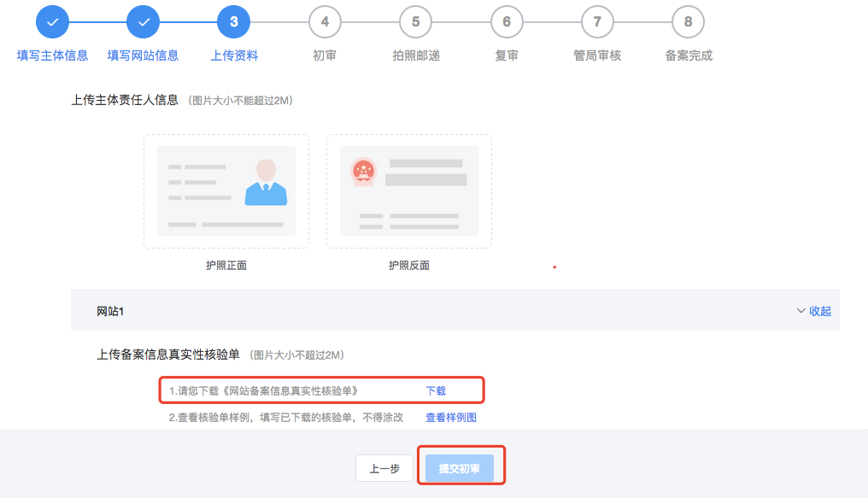The height and width of the screenshot is (498, 868).
Task: Click the step 4 circle for 初审
Action: pyautogui.click(x=325, y=21)
